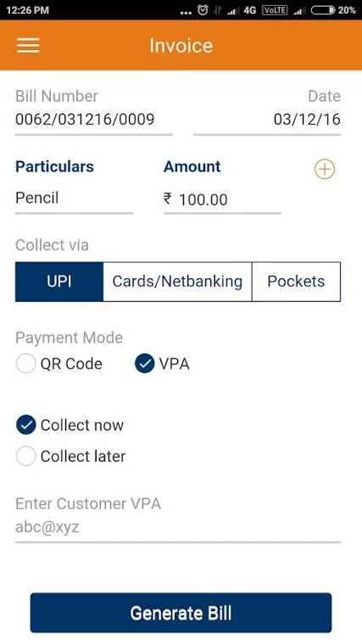Edit the Bill Number field

[94, 120]
